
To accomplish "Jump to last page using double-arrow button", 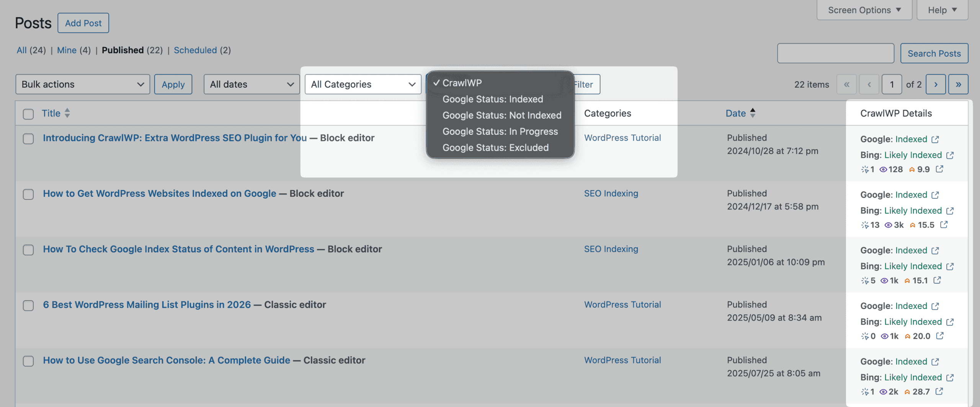I will click(958, 84).
